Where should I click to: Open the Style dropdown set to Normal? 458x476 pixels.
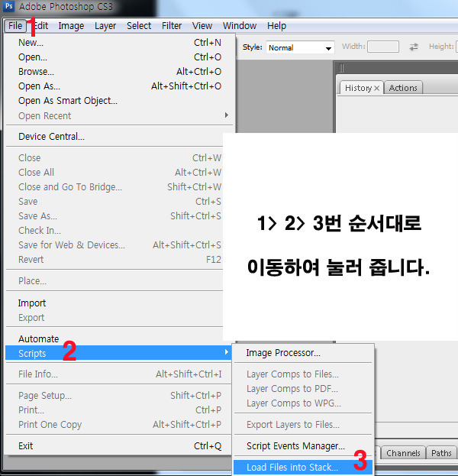pyautogui.click(x=300, y=47)
